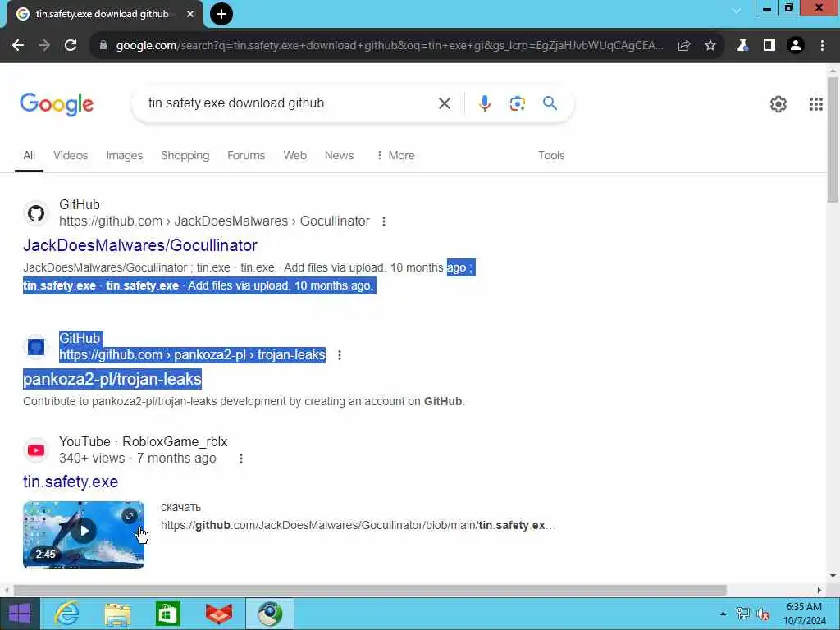
Task: Search by image with Google Lens icon
Action: tap(517, 103)
